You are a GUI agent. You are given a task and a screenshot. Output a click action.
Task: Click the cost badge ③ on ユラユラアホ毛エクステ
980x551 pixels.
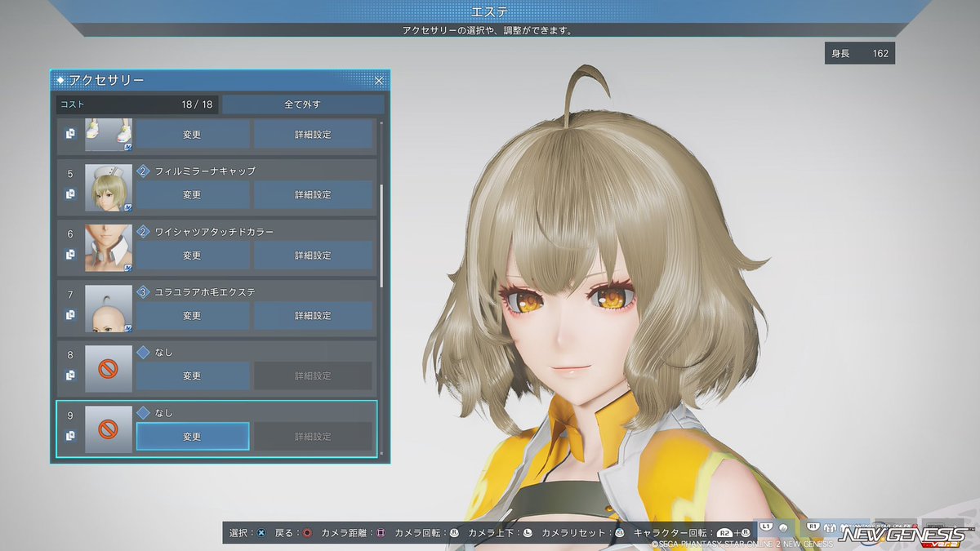pos(143,292)
